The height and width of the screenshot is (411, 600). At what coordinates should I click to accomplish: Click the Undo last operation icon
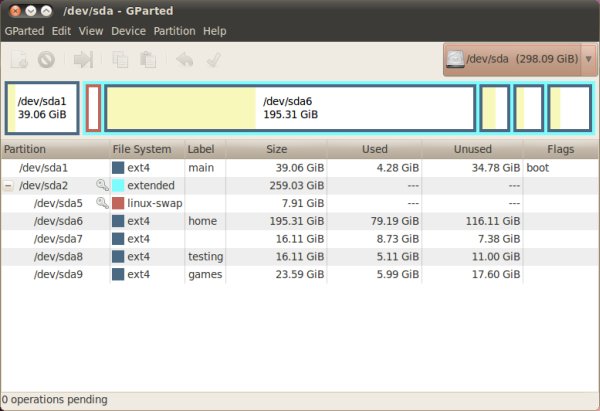click(184, 60)
